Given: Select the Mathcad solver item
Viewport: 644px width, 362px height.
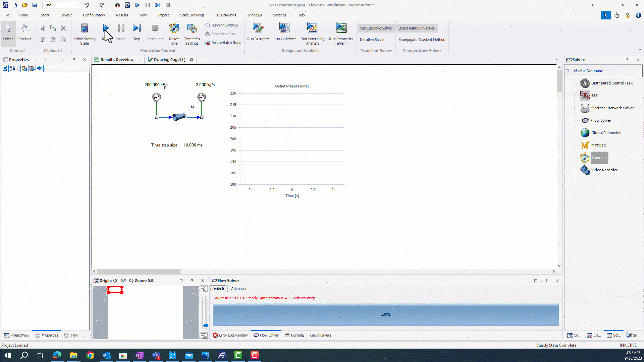Looking at the screenshot, I should coord(598,145).
